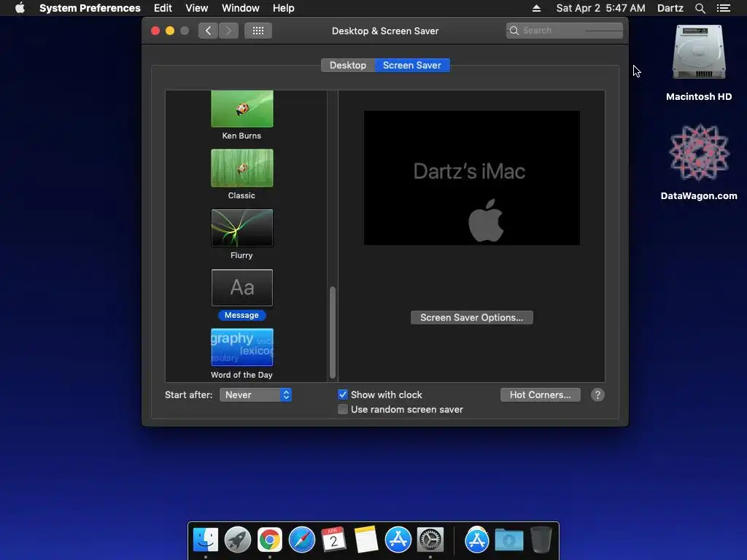Open Calendar in the Dock
The width and height of the screenshot is (747, 560).
tap(333, 540)
